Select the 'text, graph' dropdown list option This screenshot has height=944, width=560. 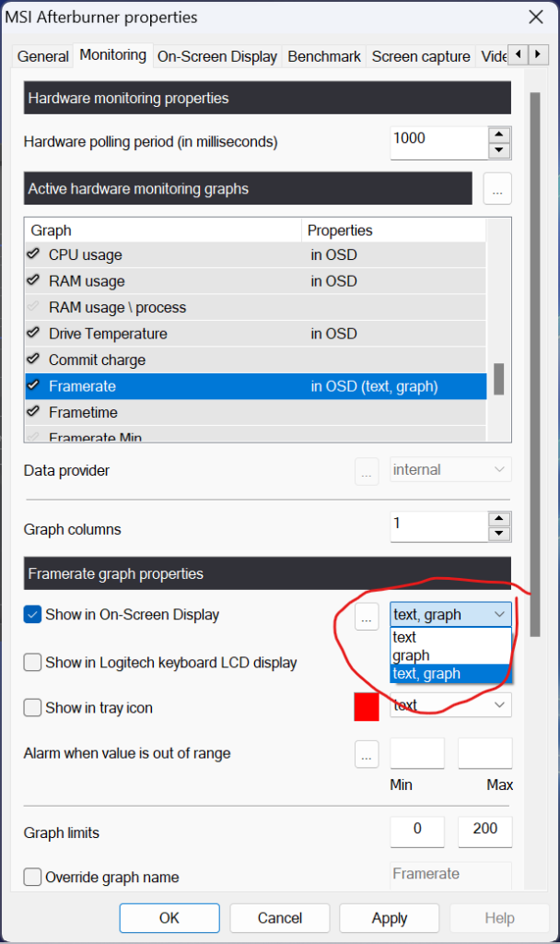[x=450, y=673]
